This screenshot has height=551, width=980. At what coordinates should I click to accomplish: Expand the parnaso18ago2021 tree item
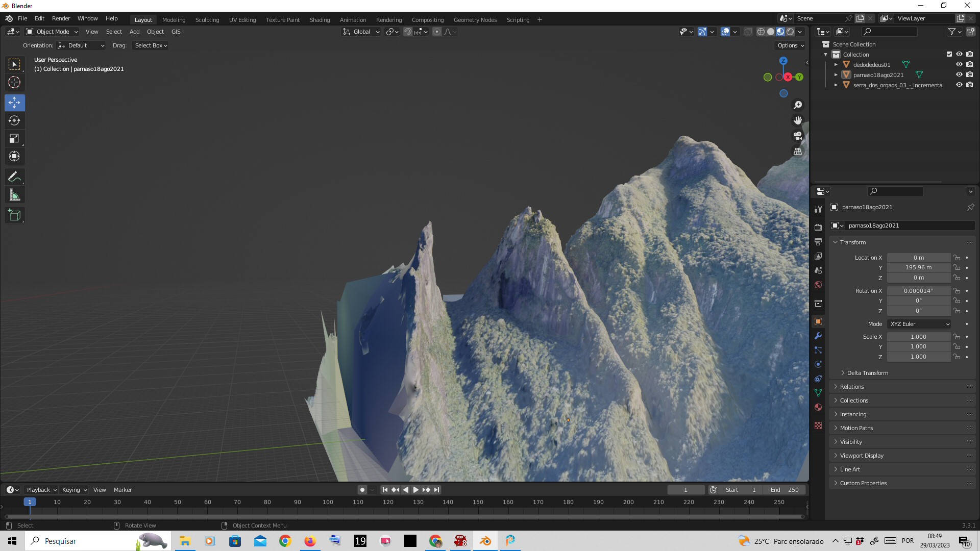point(836,75)
